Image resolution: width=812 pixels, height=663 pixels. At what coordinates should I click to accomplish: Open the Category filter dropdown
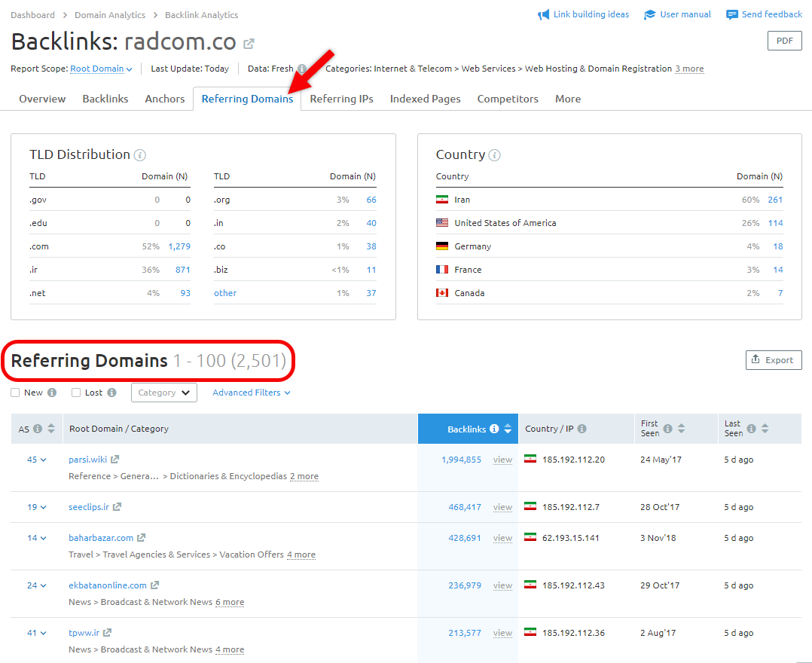click(x=163, y=392)
